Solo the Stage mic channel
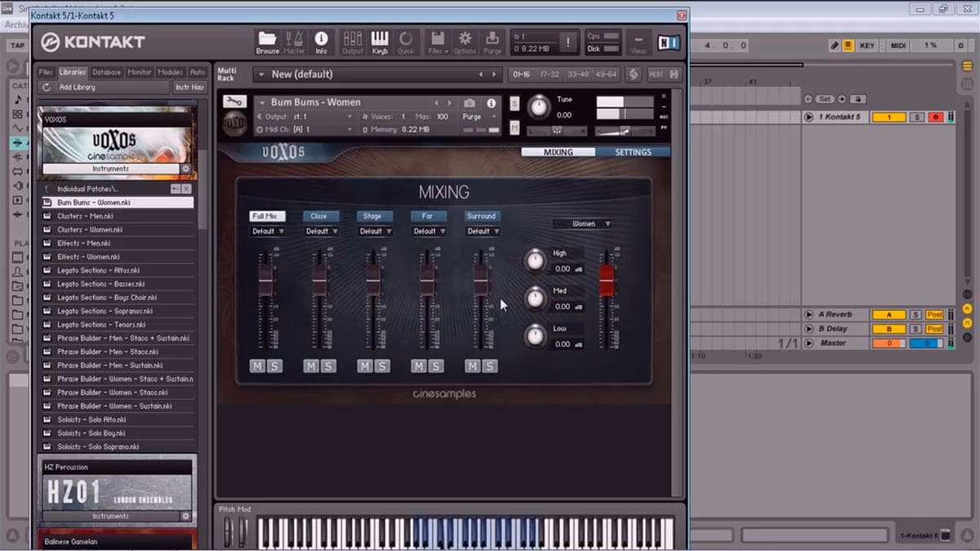 (x=382, y=366)
